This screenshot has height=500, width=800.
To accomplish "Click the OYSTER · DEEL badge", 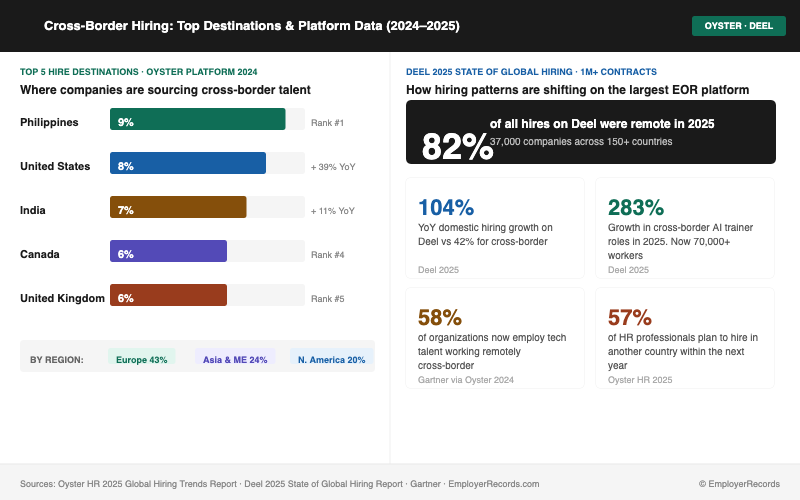I will [x=738, y=26].
